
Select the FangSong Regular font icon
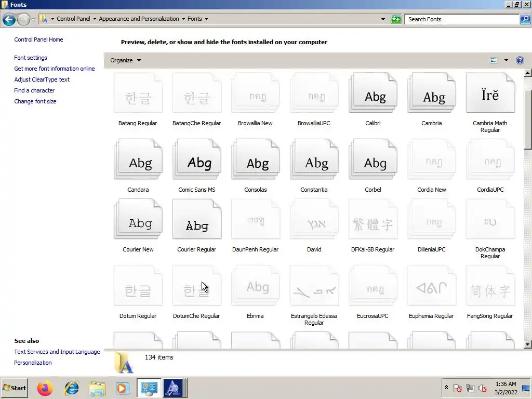click(x=490, y=286)
